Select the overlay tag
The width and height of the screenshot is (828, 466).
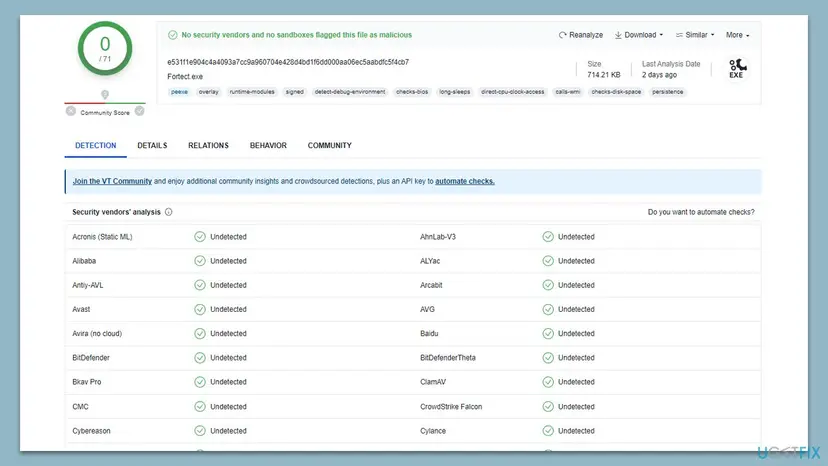tap(209, 92)
